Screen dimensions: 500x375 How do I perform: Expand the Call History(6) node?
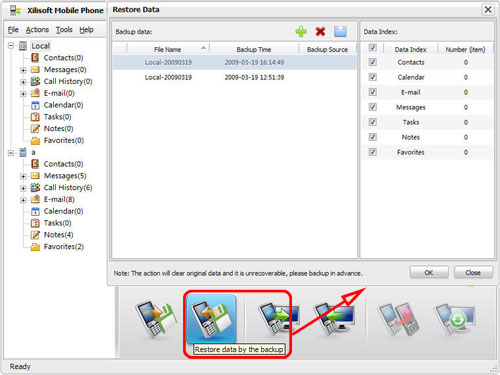23,188
